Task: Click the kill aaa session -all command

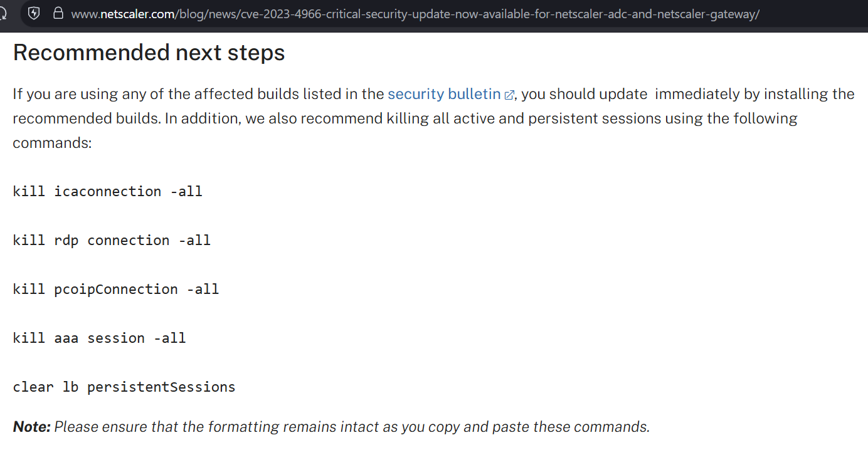Action: tap(99, 338)
